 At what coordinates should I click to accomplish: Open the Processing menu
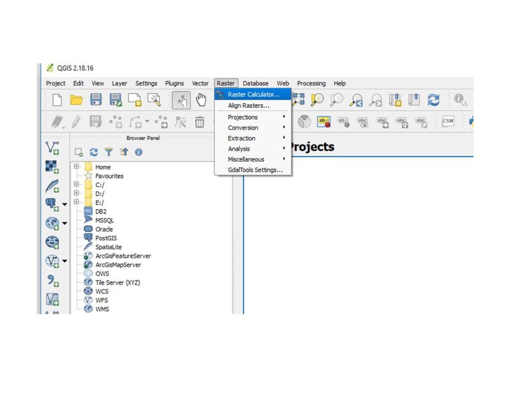tap(311, 83)
